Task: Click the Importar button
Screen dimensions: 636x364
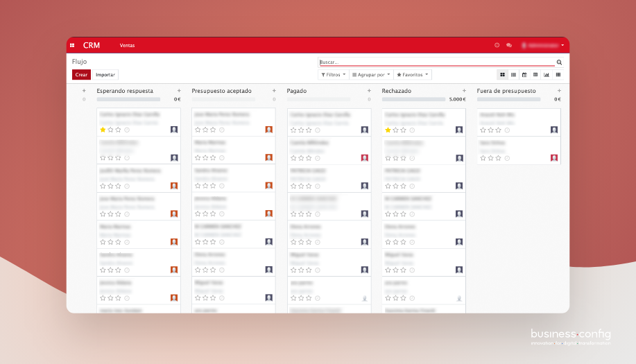Action: [x=105, y=75]
